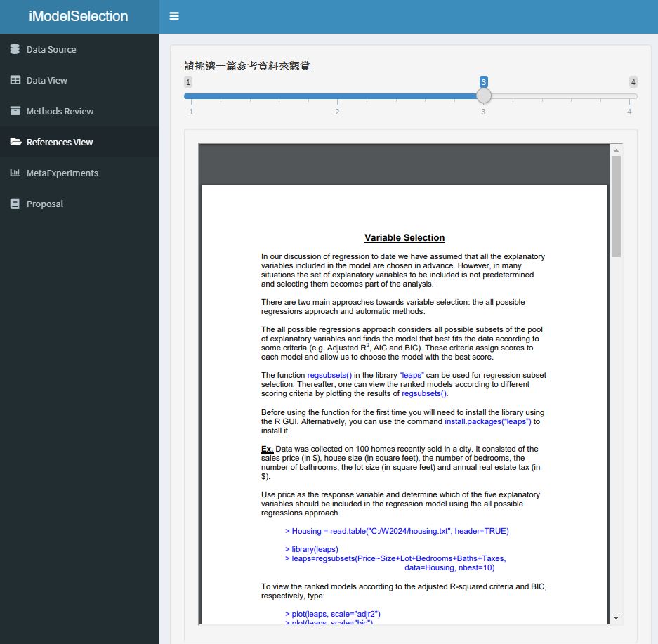Click the Chinese slider prompt label

click(247, 66)
